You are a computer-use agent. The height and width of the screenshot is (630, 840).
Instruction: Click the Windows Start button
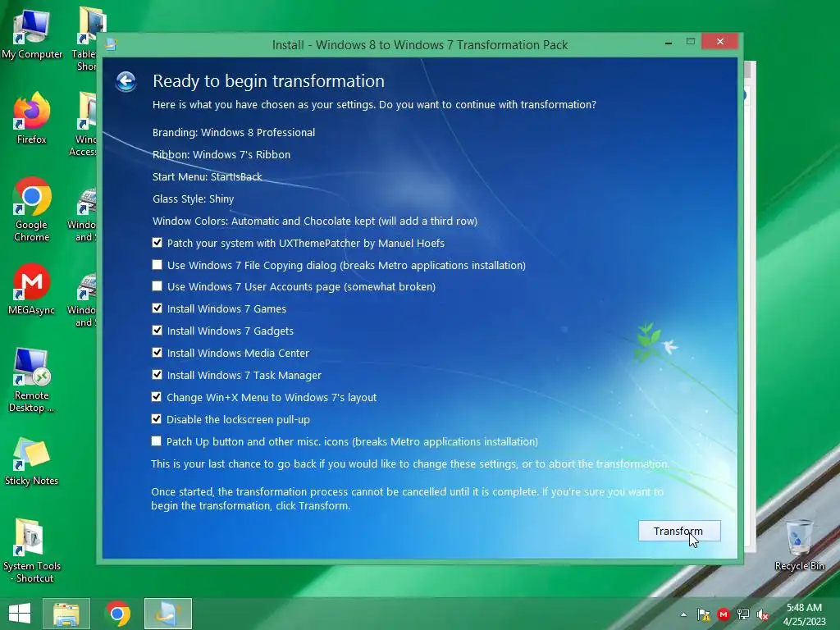point(20,614)
